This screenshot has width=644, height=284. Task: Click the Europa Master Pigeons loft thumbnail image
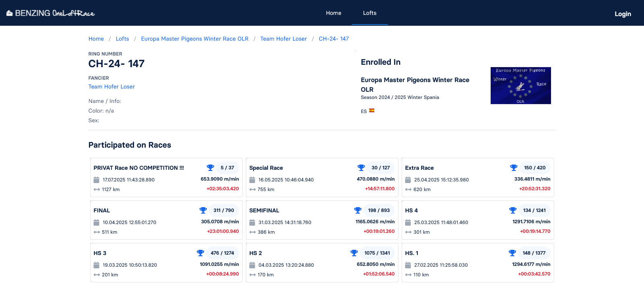[520, 86]
